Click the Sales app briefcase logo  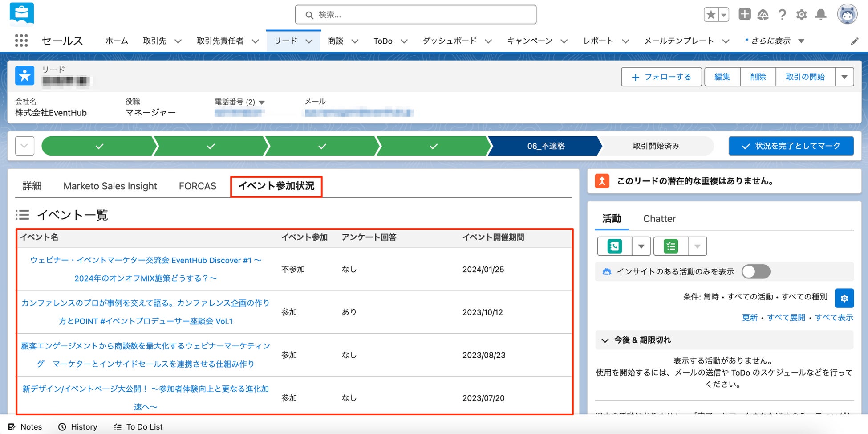[21, 14]
